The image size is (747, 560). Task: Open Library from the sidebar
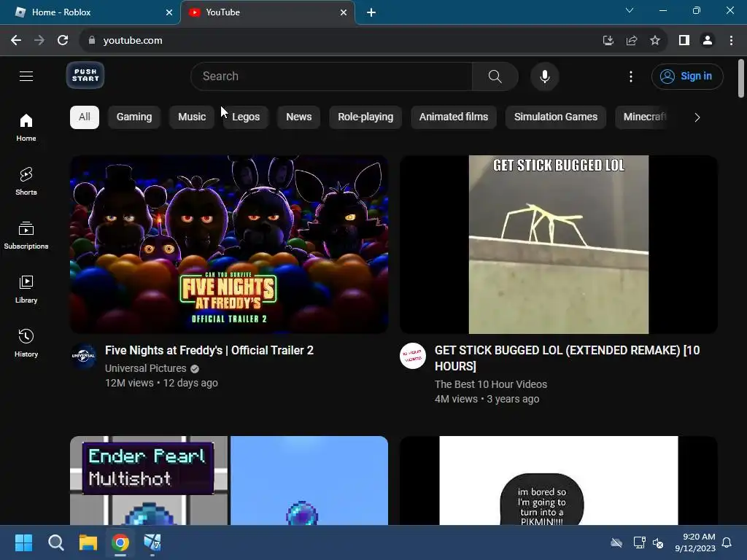[x=26, y=289]
